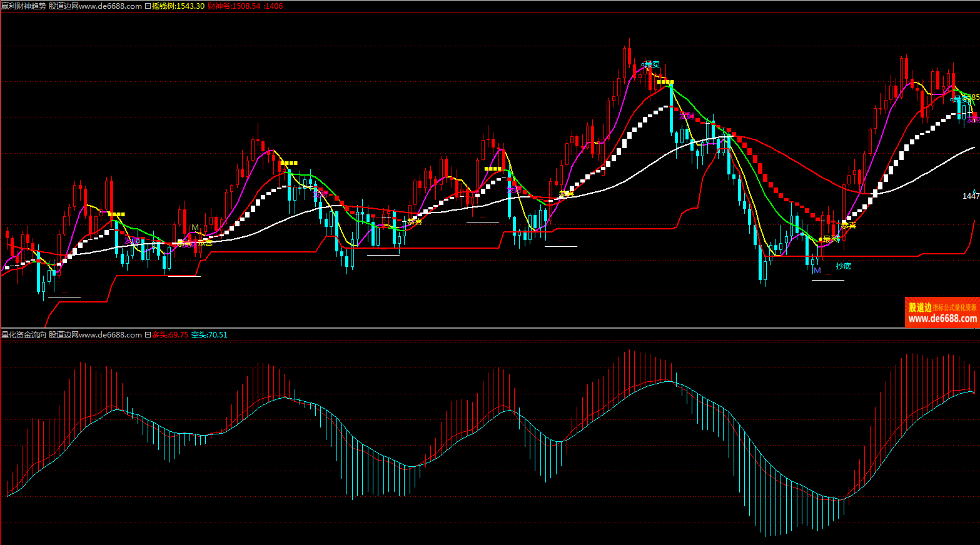Click the 1447 price label at right edge
Screen dimensions: 980x545
(971, 196)
